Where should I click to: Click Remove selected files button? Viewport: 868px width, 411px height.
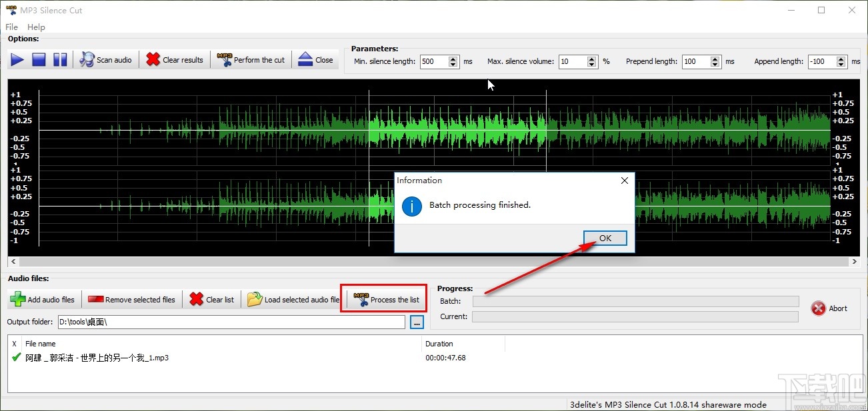pyautogui.click(x=131, y=300)
